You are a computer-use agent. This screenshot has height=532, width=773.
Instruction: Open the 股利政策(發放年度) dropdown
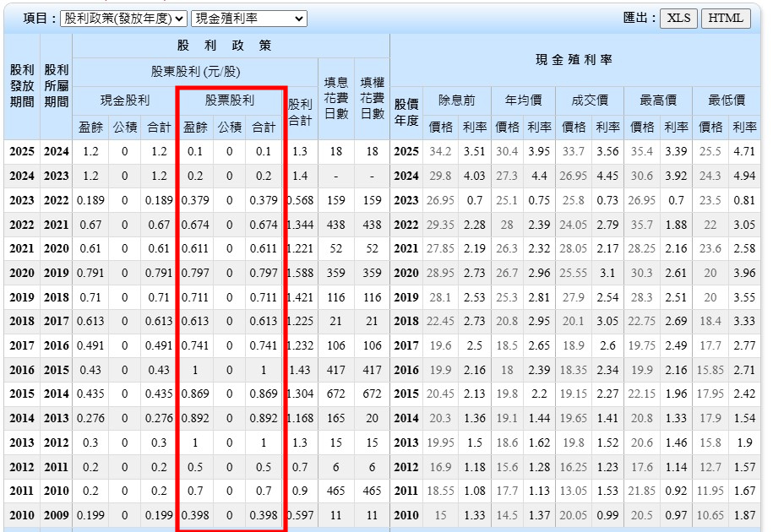[x=124, y=18]
